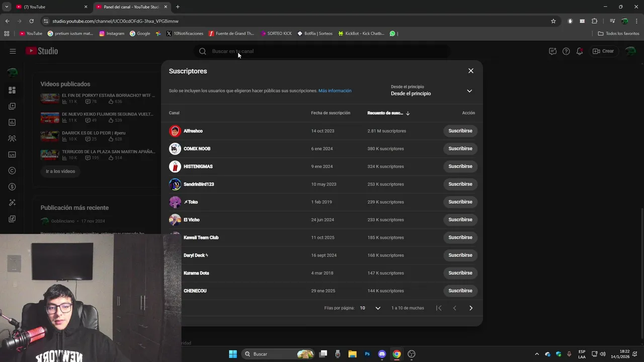Open the 'DAARICK ES DE LO PEOR' video thumbnail
The height and width of the screenshot is (362, 644).
point(50,136)
